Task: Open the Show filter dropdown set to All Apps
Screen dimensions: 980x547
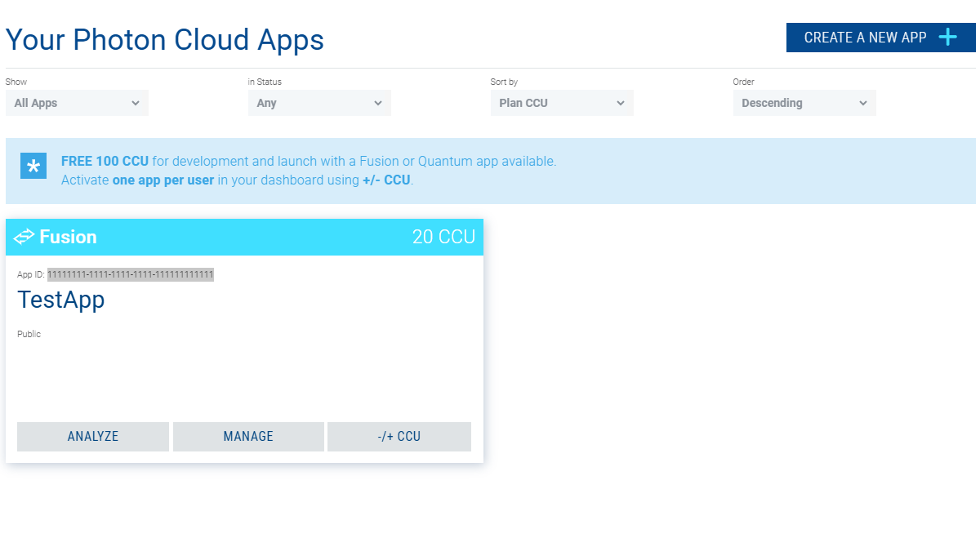Action: (x=77, y=103)
